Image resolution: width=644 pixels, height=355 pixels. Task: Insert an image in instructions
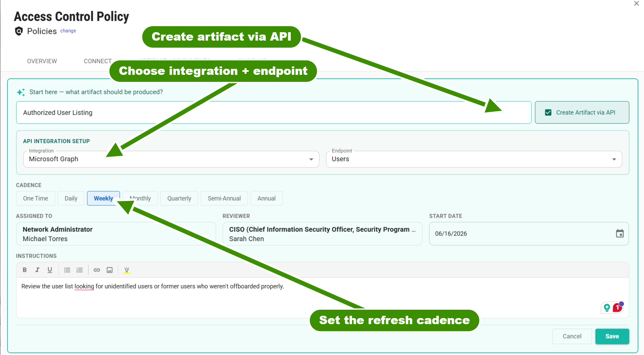pos(109,270)
